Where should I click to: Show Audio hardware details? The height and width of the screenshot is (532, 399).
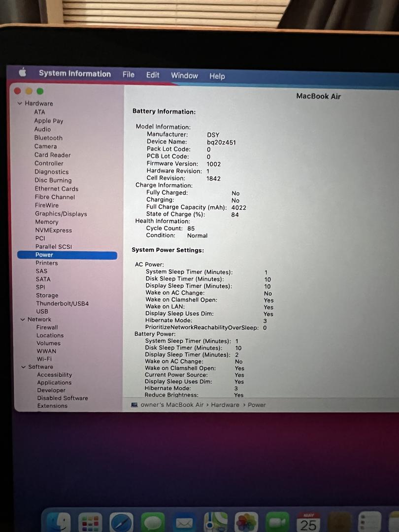(42, 129)
